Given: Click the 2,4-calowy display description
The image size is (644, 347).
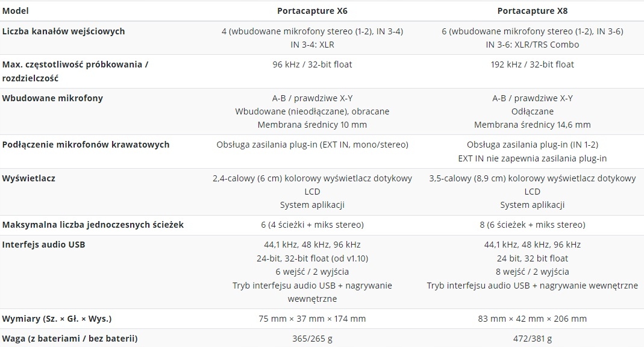Looking at the screenshot, I should click(312, 178).
